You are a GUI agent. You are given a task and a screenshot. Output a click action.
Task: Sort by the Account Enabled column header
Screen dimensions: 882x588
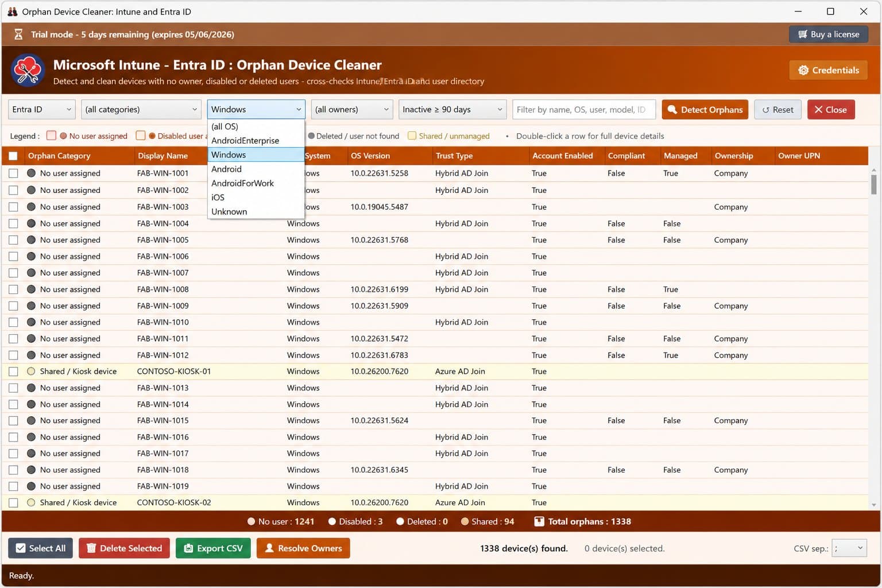(x=563, y=156)
